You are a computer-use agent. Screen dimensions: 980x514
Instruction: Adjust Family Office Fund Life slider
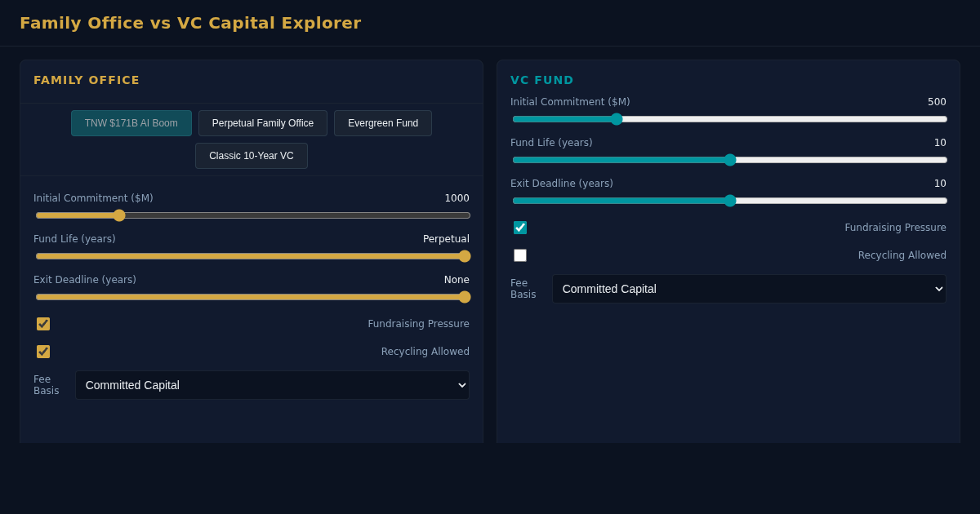[x=252, y=256]
